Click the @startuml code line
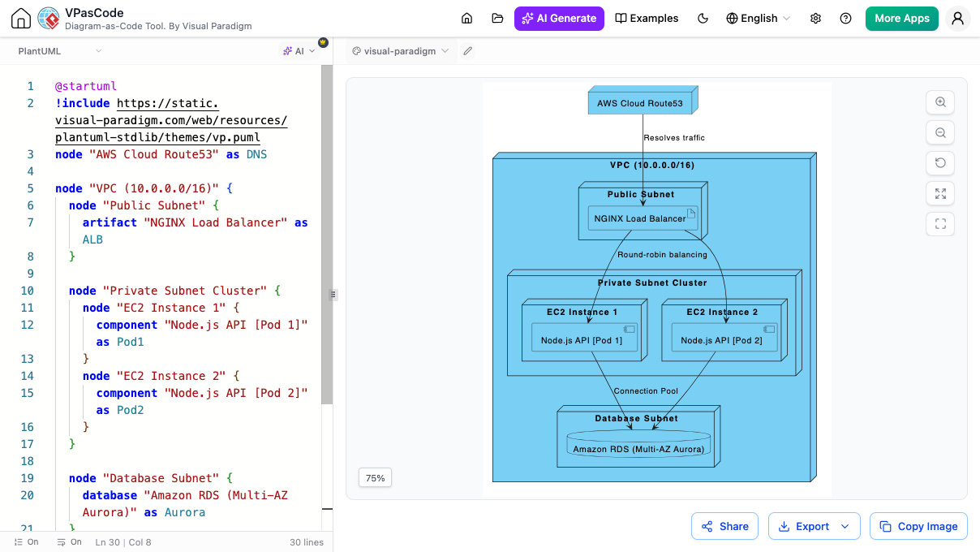The width and height of the screenshot is (980, 552). (86, 86)
